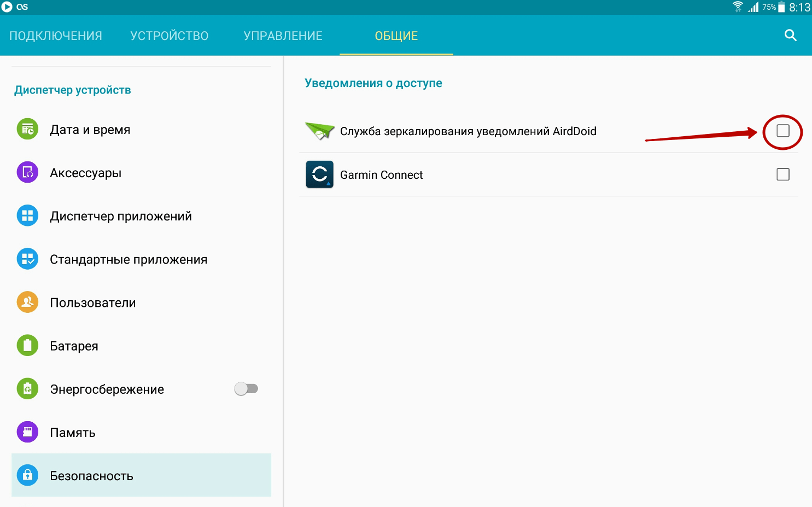Tap the Wi-Fi status bar icon
This screenshot has width=812, height=507.
point(738,7)
